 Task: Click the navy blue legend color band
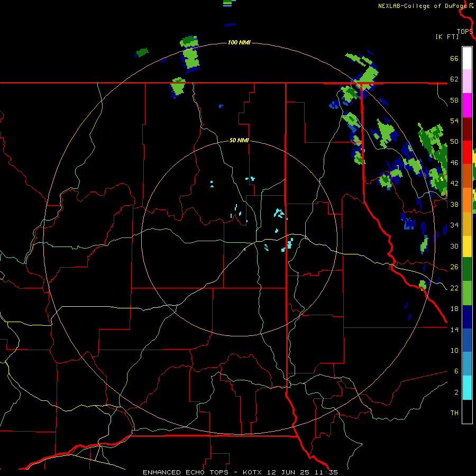pyautogui.click(x=467, y=317)
